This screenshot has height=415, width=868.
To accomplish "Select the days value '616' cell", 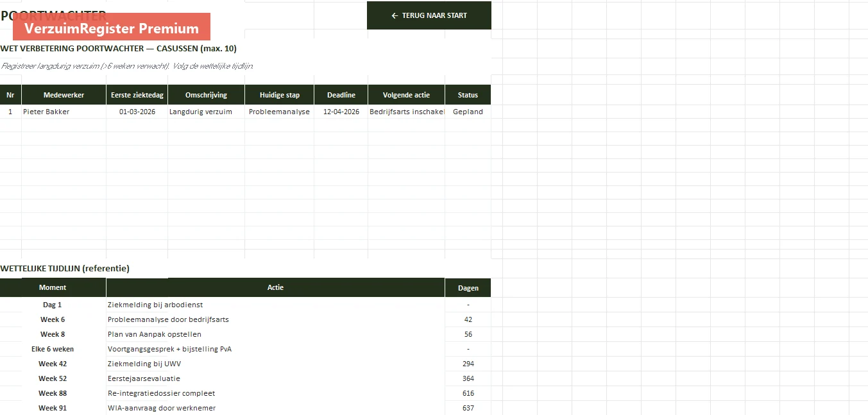I will pyautogui.click(x=468, y=393).
